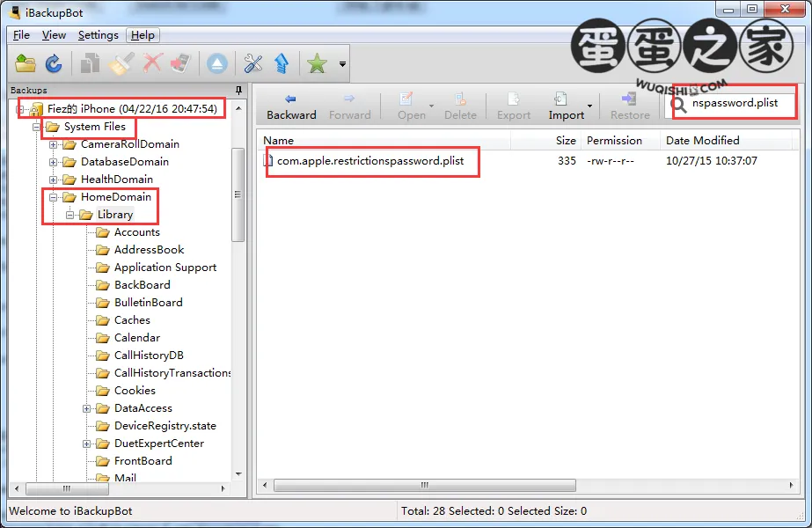Expand the DataAccess folder

pyautogui.click(x=86, y=409)
